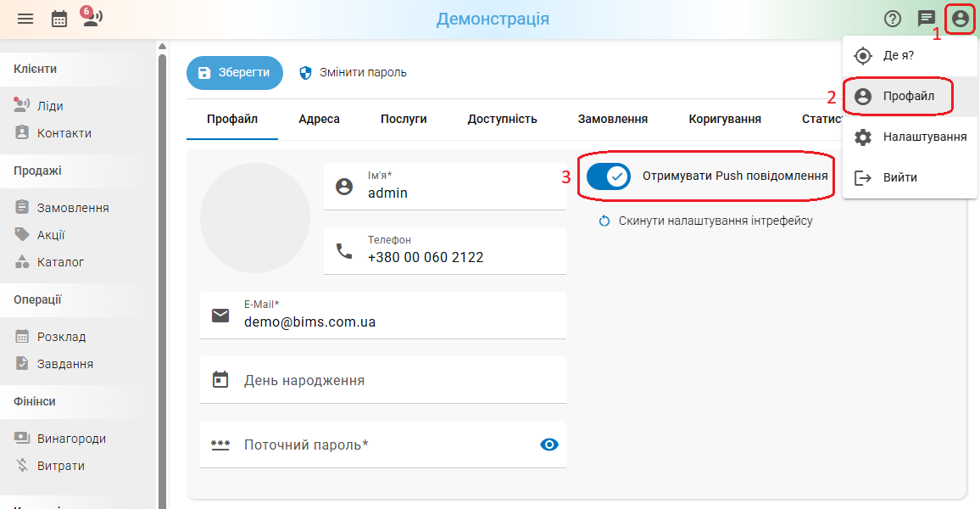Open leads notifications icon with badge 6
Viewport: 980px width, 509px height.
click(92, 17)
